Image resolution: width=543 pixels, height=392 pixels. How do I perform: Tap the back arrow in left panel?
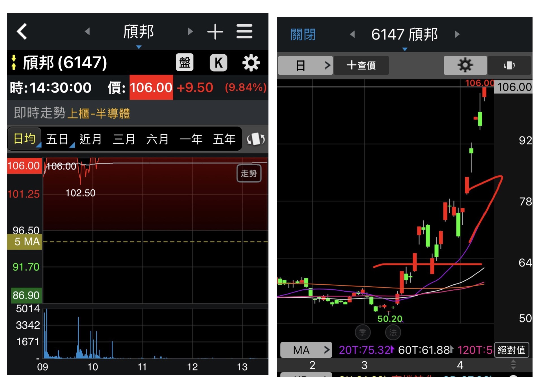[22, 31]
